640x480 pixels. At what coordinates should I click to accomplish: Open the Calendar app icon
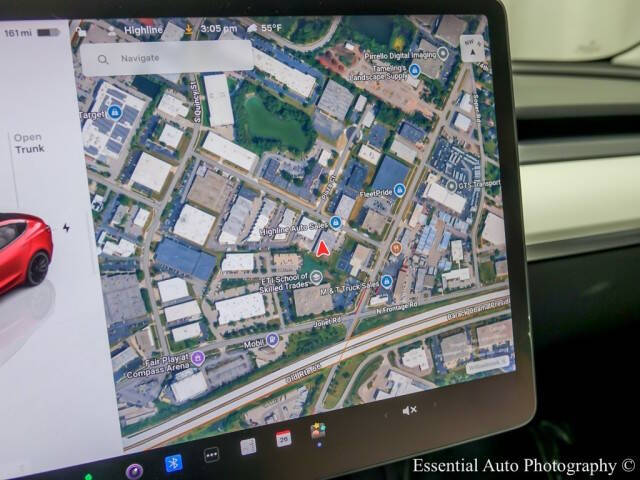[283, 438]
